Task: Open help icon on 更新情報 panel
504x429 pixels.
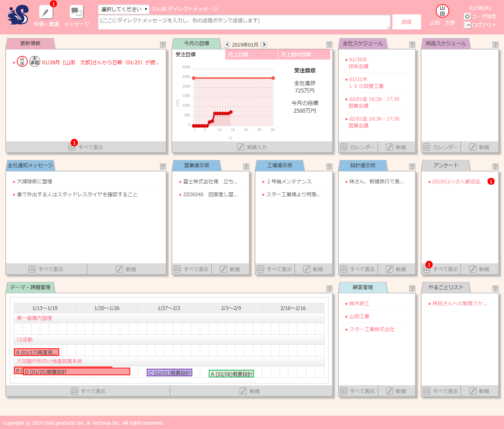Action: click(x=163, y=45)
